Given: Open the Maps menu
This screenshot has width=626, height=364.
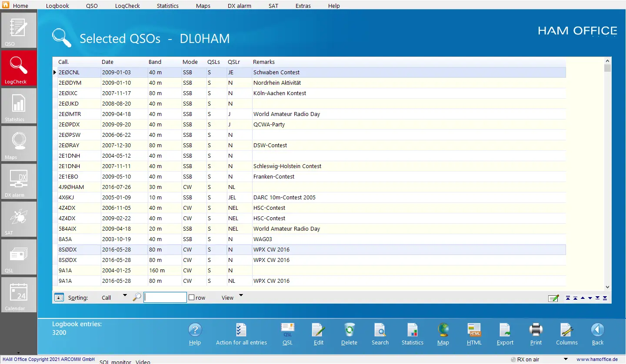Looking at the screenshot, I should 203,6.
